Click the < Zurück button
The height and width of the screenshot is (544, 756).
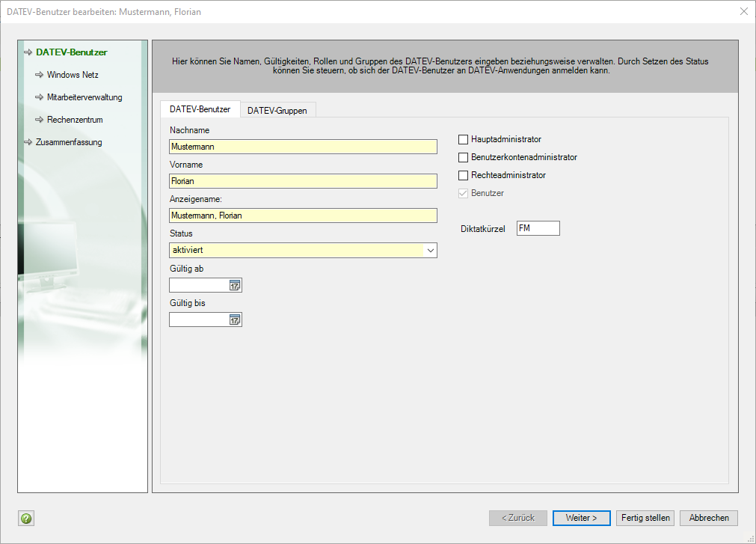518,518
